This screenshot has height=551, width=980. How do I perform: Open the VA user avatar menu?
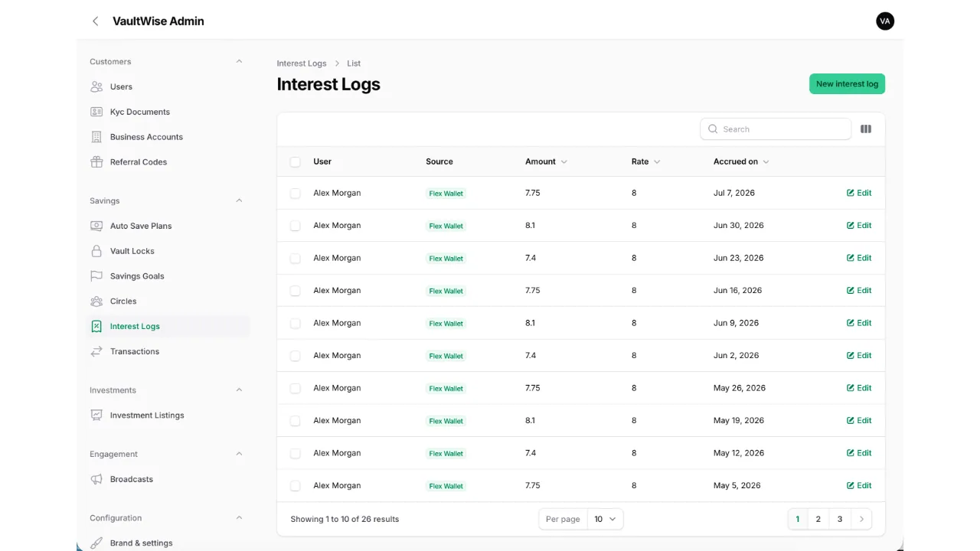coord(885,21)
